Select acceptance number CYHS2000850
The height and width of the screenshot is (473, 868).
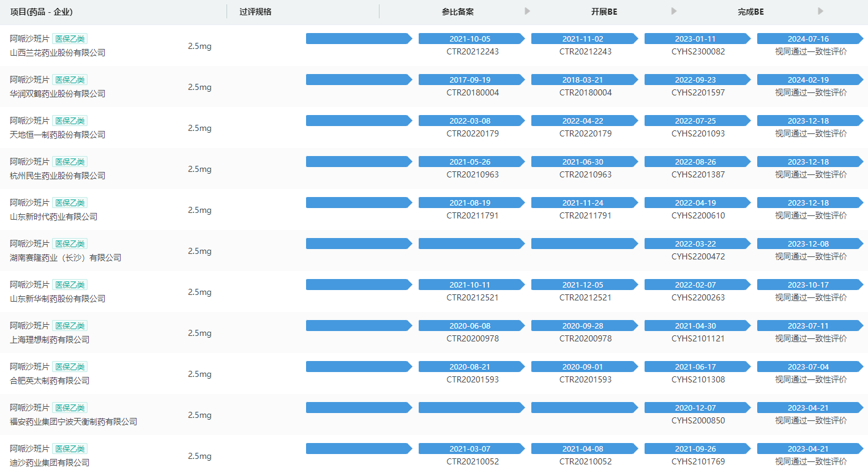tap(698, 420)
